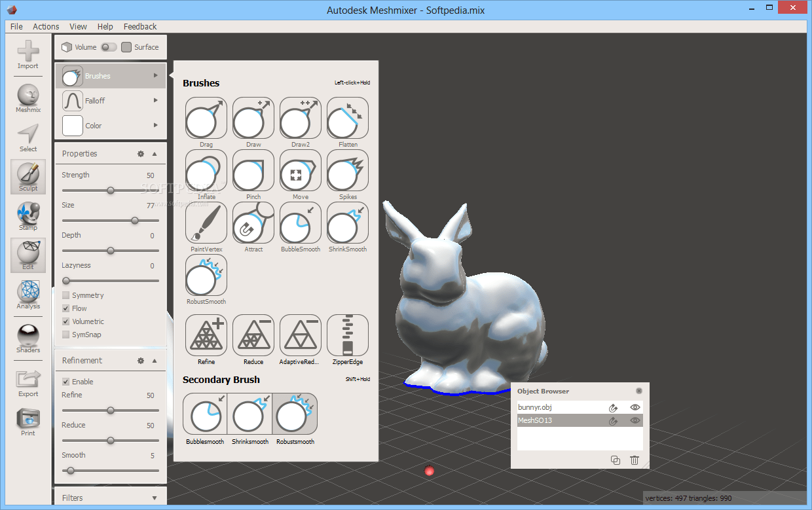Open Properties panel gear settings
The image size is (812, 510).
[x=140, y=154]
